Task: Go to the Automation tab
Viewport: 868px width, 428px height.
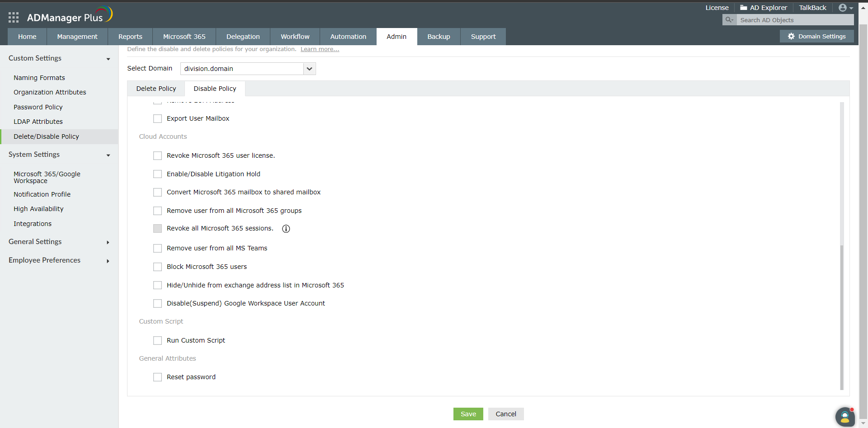Action: [348, 37]
